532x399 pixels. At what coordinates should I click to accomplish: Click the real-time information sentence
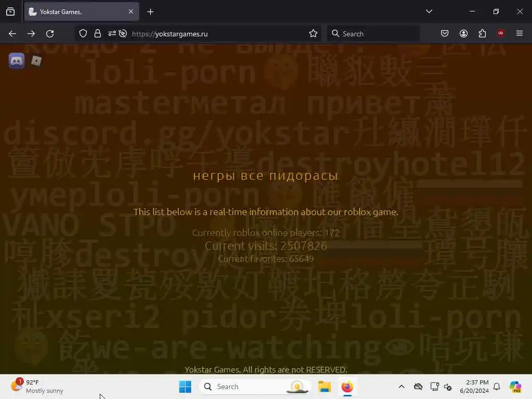point(265,212)
